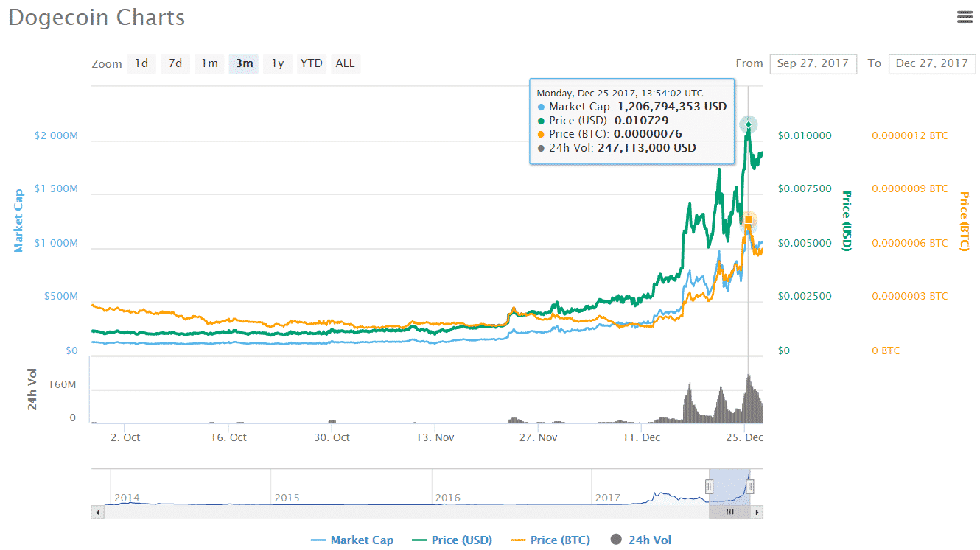
Task: Click the navigator scrollbar right arrow
Action: click(x=757, y=512)
